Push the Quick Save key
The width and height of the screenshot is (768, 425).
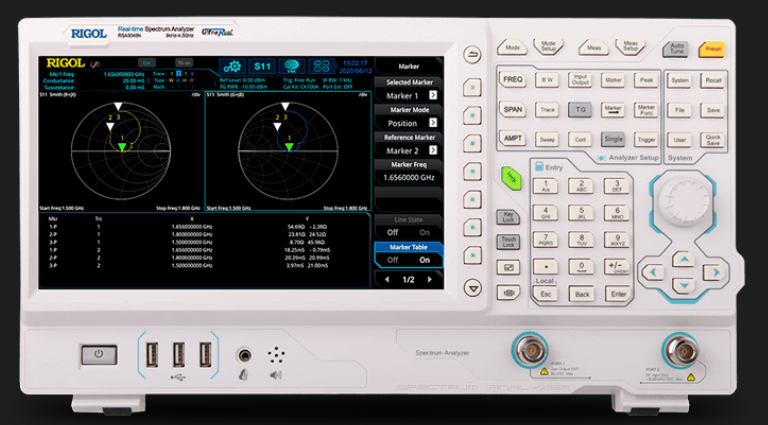(x=712, y=140)
